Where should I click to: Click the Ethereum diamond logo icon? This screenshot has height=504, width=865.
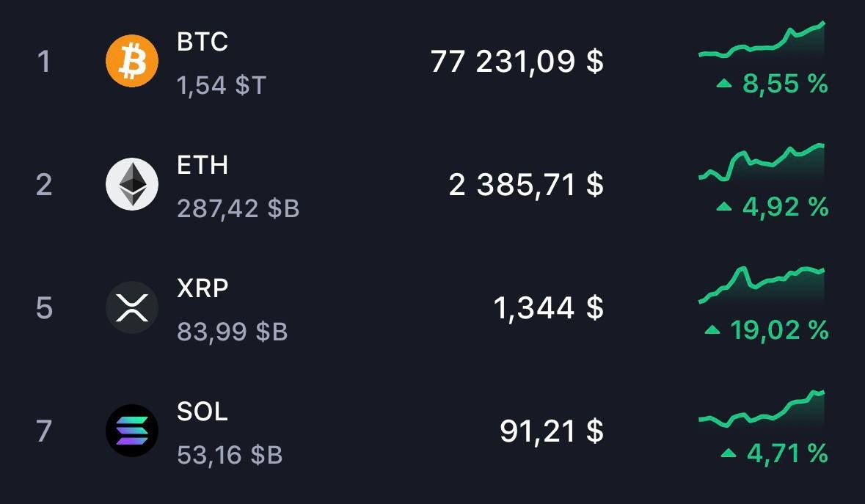(132, 184)
